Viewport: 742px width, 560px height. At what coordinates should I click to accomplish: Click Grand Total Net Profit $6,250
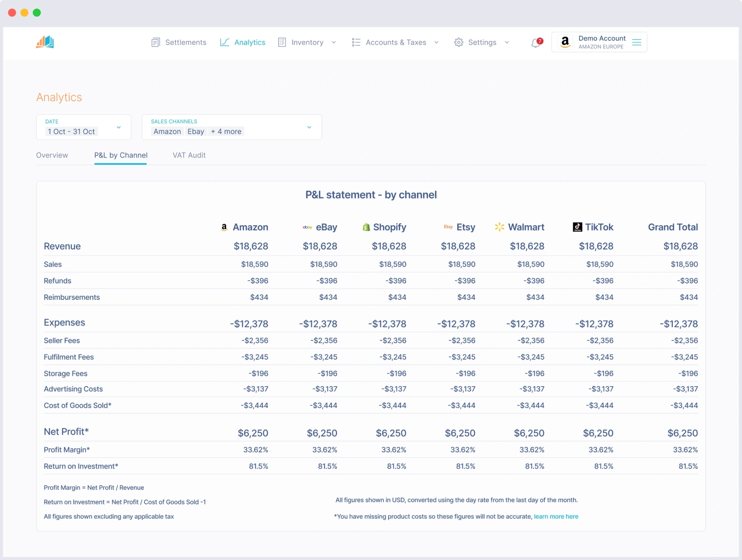(682, 433)
